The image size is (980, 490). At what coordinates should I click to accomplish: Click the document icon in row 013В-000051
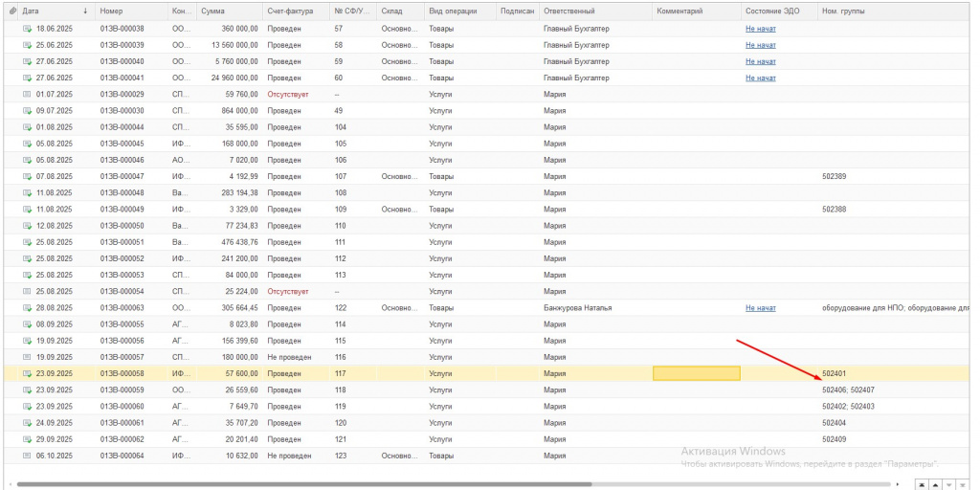[x=27, y=242]
